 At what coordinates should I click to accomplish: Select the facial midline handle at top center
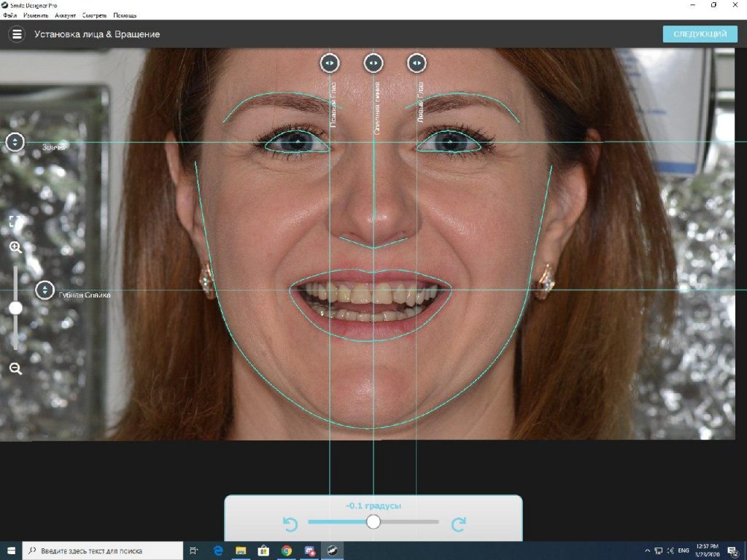coord(373,63)
